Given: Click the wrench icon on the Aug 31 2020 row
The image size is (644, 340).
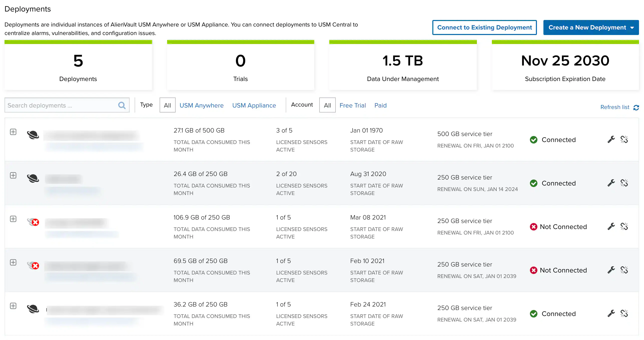Looking at the screenshot, I should pos(611,183).
